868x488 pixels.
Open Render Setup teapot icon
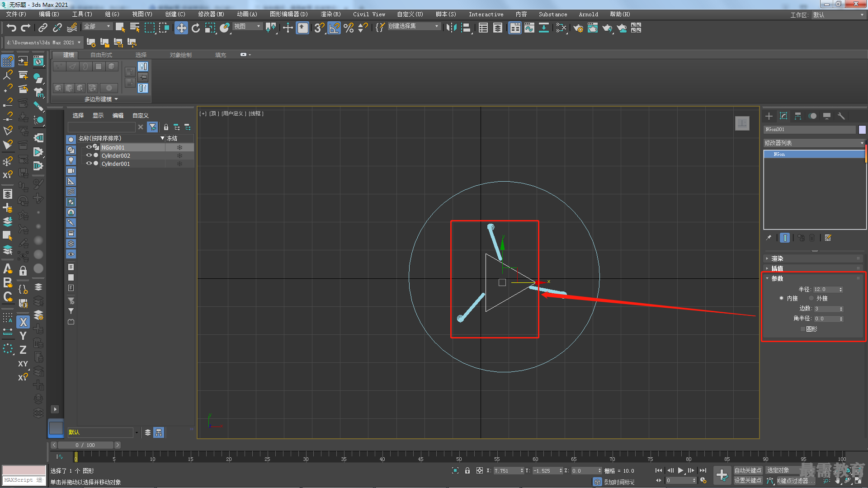(x=578, y=28)
